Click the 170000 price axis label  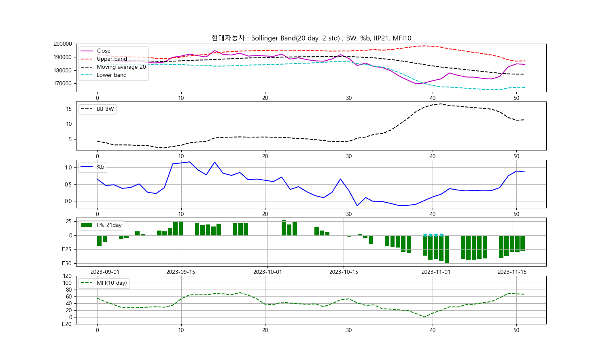click(x=63, y=84)
